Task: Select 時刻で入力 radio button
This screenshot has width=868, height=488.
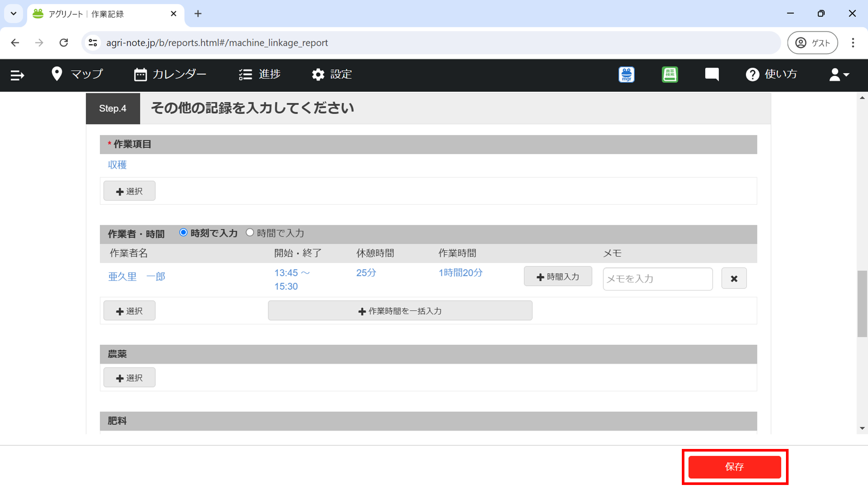Action: (x=184, y=233)
